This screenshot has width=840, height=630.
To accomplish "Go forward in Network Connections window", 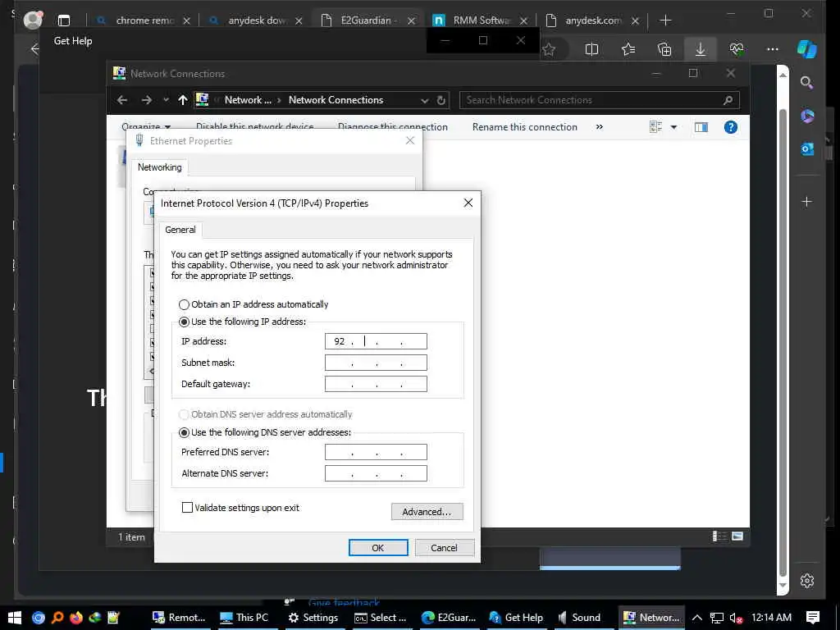I will (146, 100).
